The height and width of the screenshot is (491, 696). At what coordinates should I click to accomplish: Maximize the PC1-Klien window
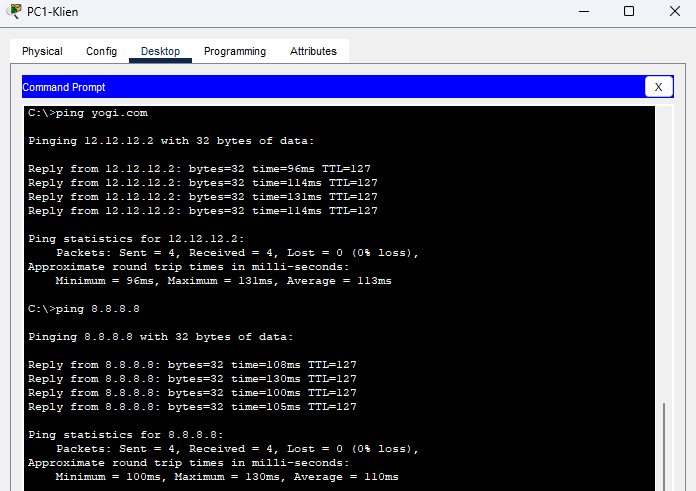(x=629, y=12)
